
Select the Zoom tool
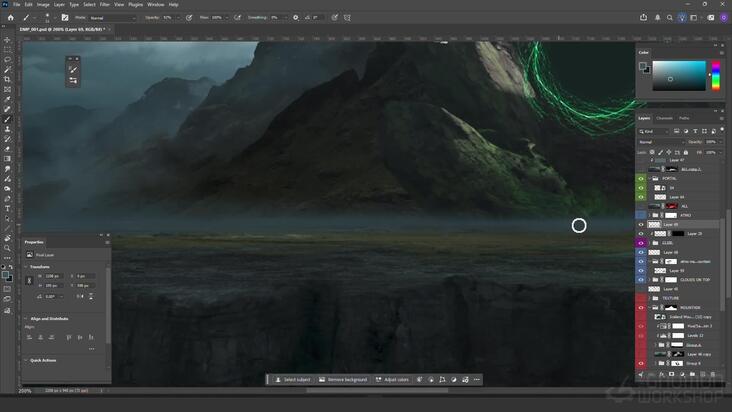coord(7,248)
